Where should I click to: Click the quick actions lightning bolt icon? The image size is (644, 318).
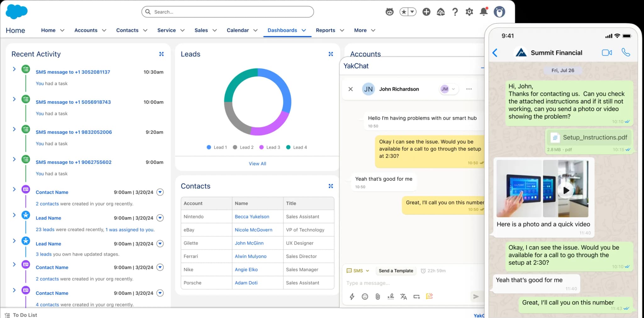(352, 297)
